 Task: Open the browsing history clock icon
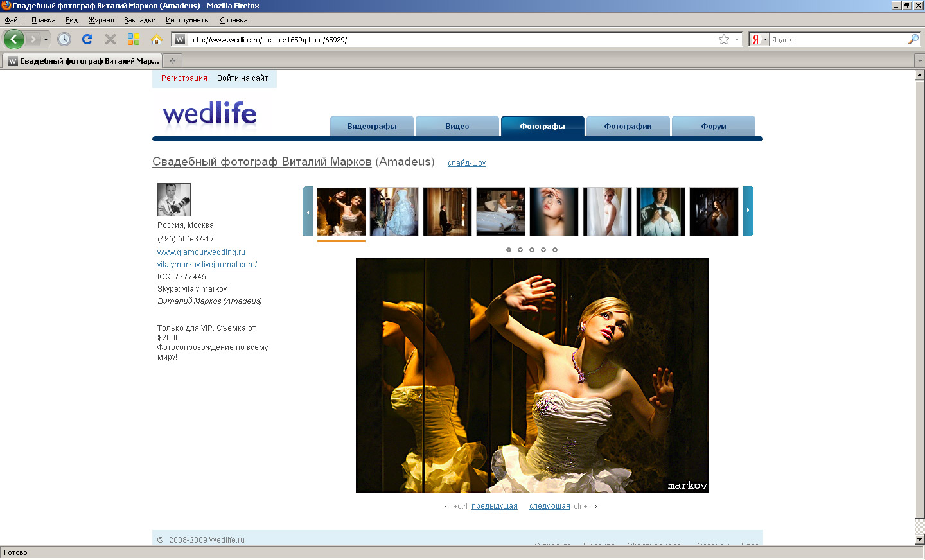64,39
